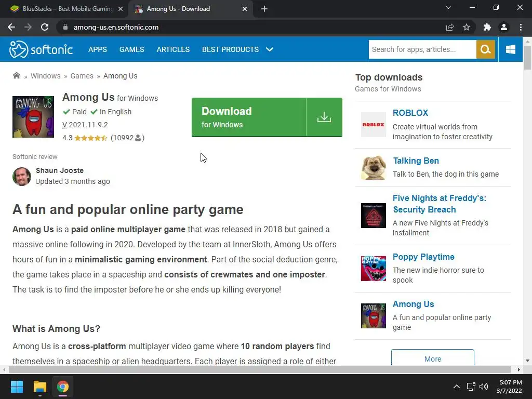Click the version V 2021.11.9.2 text

click(85, 125)
